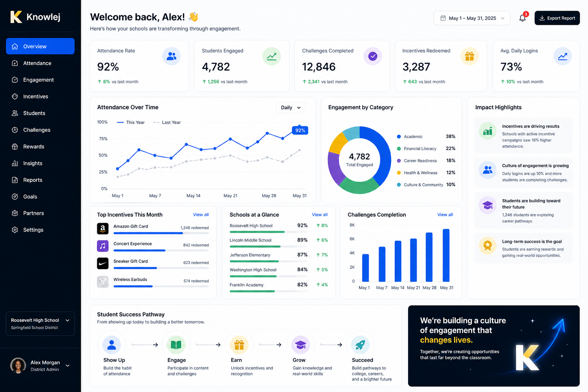Viewport: 588px width, 392px height.
Task: Click the Avg. Daily Logins chart icon
Action: point(562,56)
